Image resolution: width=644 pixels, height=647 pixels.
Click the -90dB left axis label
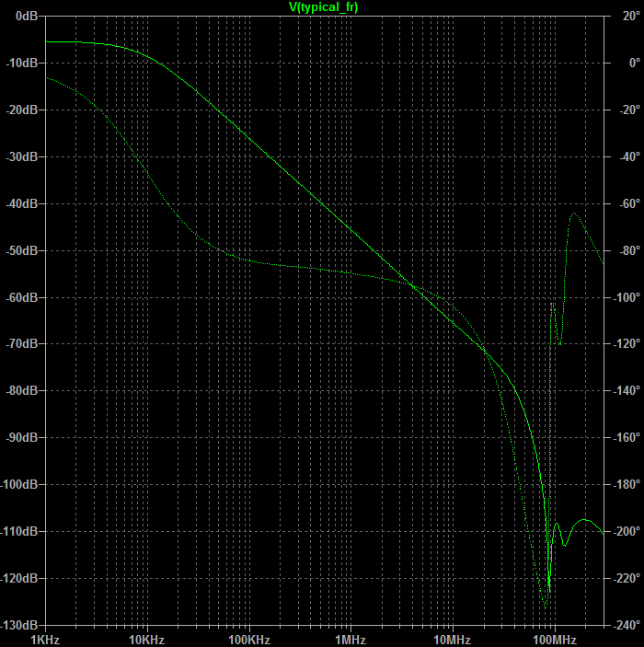[x=21, y=437]
